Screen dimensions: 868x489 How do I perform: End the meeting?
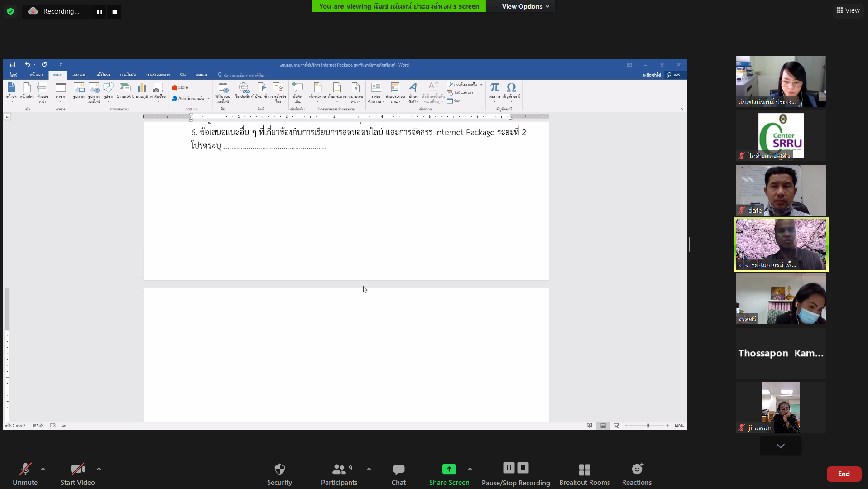[x=844, y=474]
